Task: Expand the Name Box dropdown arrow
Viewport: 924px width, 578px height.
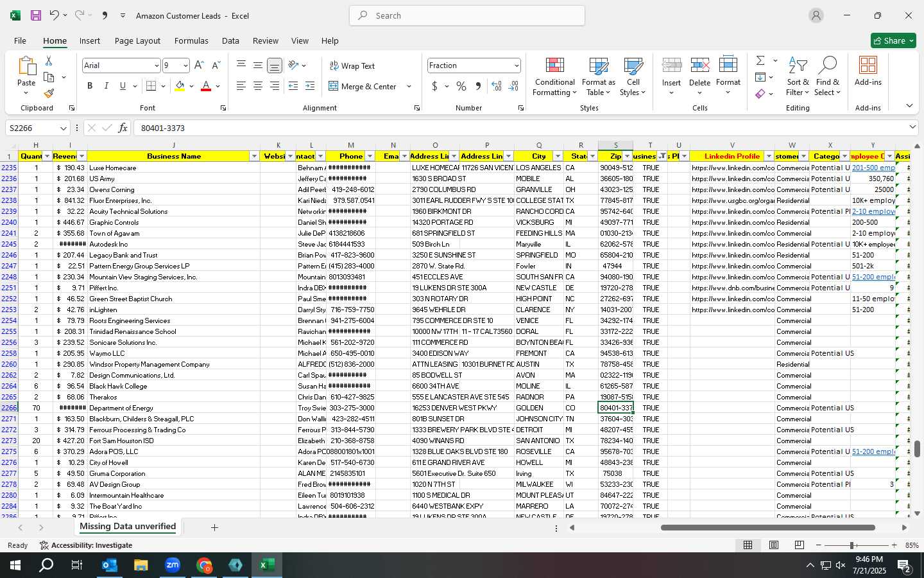Action: tap(63, 128)
